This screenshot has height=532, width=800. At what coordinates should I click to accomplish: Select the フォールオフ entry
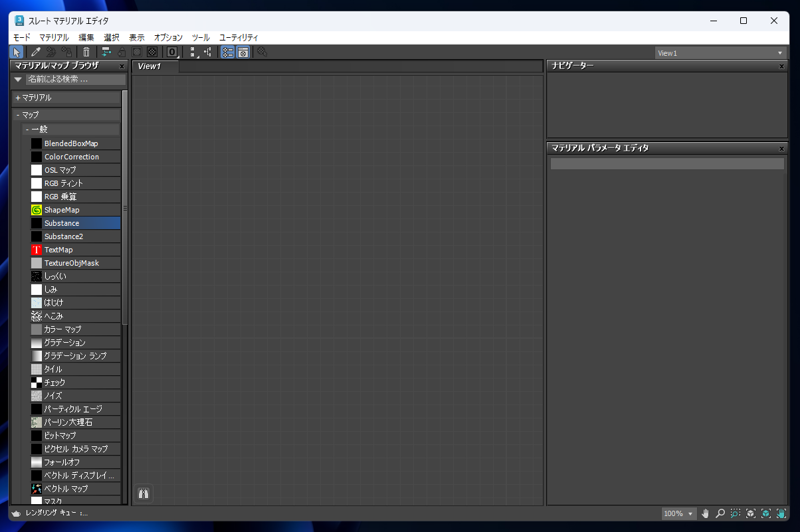coord(76,462)
